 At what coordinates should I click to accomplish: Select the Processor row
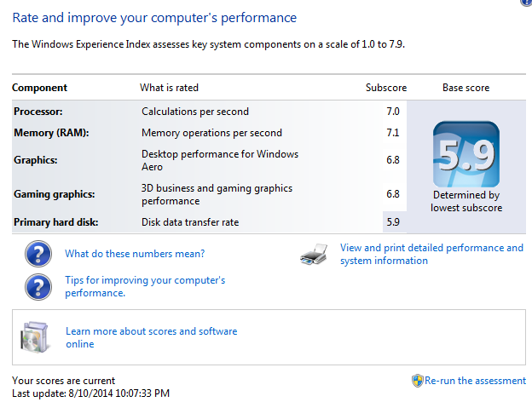pos(209,112)
